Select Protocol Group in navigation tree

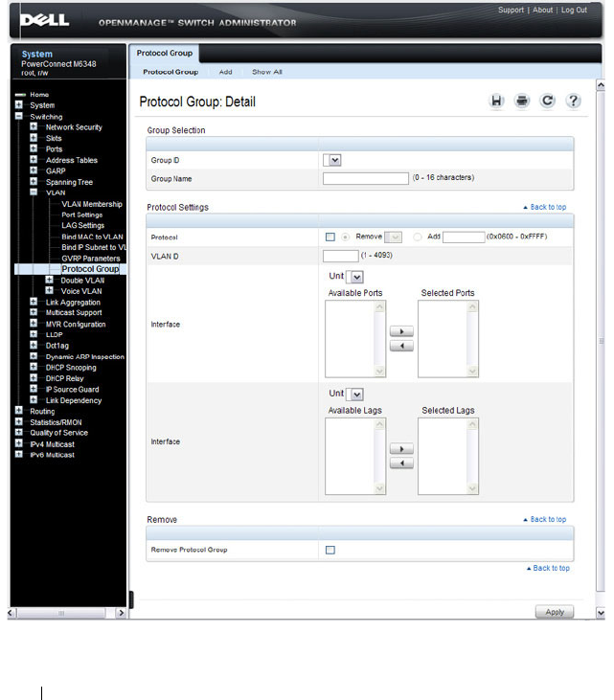coord(90,269)
